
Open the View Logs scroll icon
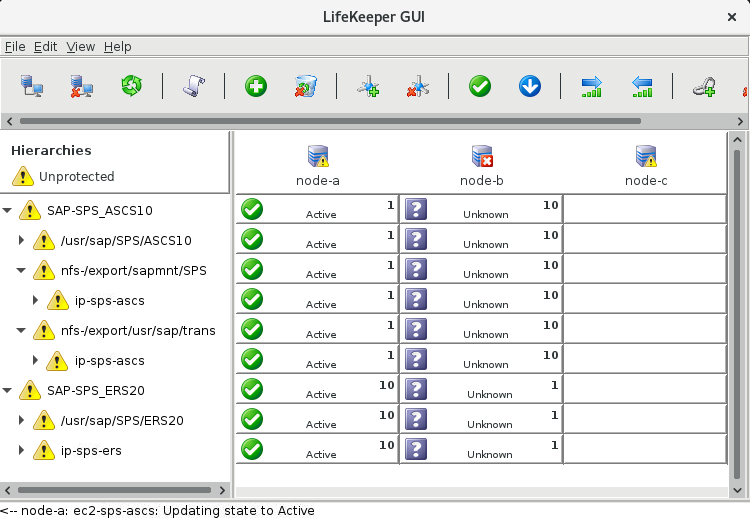coord(194,87)
